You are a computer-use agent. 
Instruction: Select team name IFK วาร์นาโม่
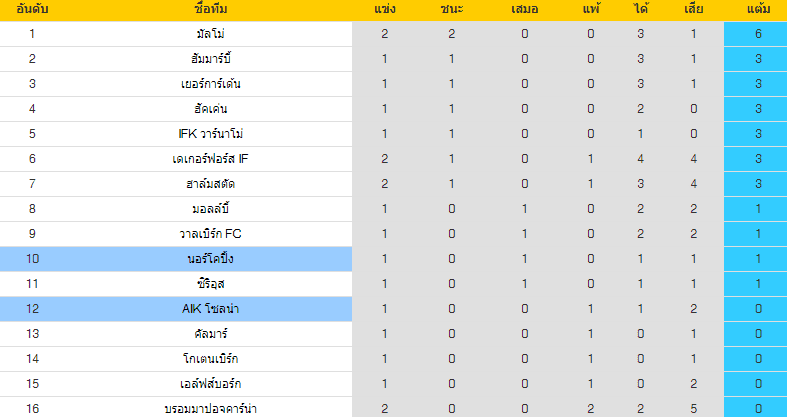coord(211,134)
